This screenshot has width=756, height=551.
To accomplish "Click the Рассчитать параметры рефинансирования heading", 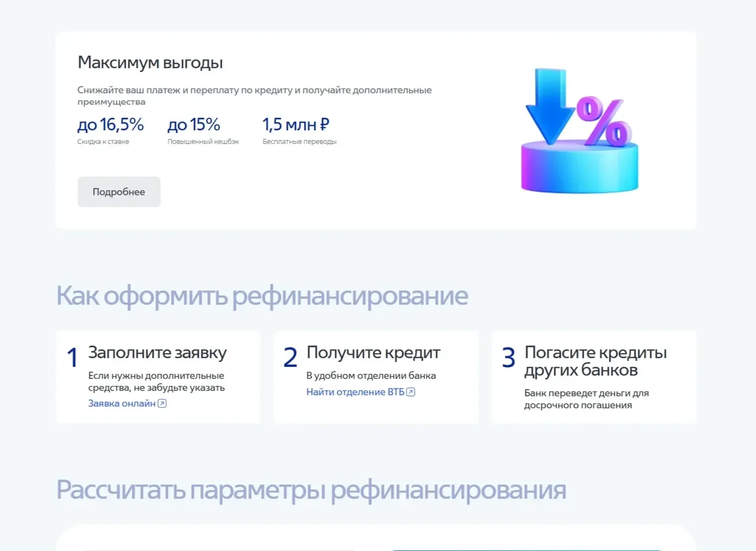I will pos(311,489).
